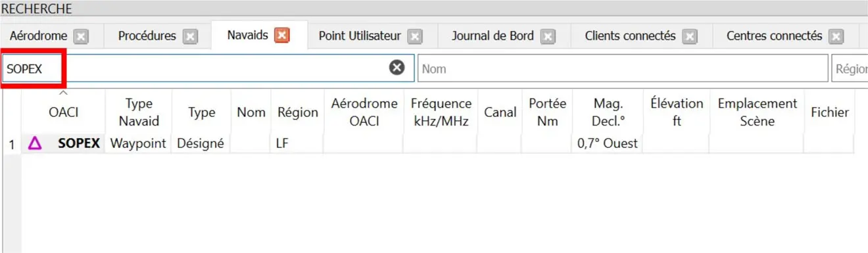The height and width of the screenshot is (253, 868).
Task: Close the Aérodrome tab with its X icon
Action: [x=81, y=37]
